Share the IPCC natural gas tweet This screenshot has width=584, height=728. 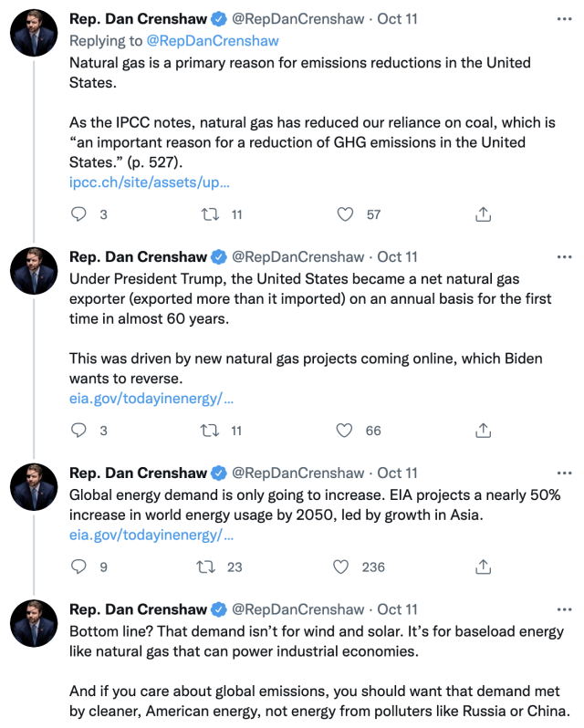pyautogui.click(x=484, y=214)
